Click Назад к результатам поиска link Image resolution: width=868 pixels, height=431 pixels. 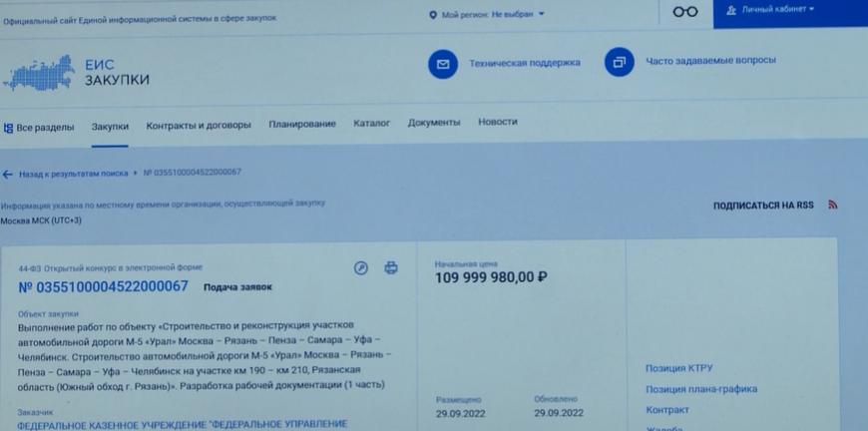(73, 174)
